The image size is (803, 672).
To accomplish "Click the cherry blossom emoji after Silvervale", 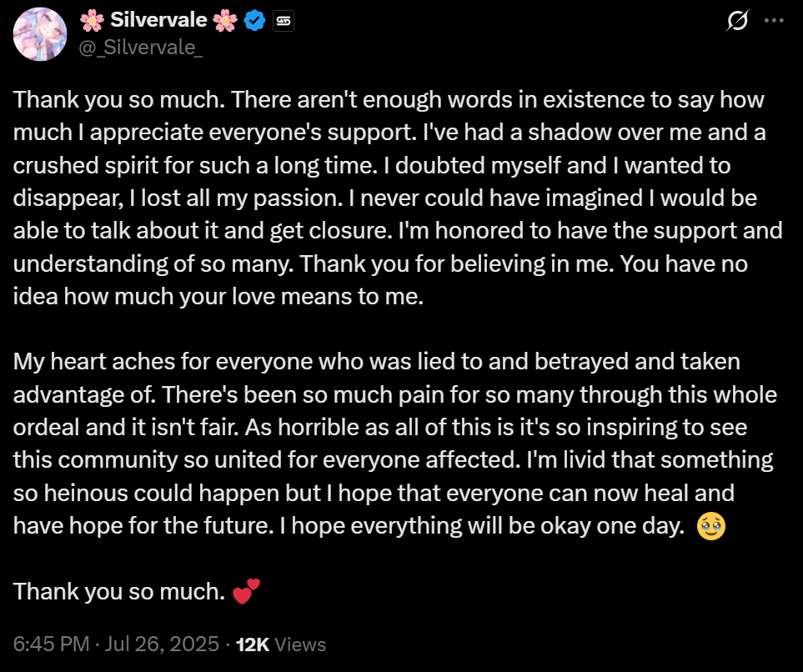I will click(x=225, y=21).
